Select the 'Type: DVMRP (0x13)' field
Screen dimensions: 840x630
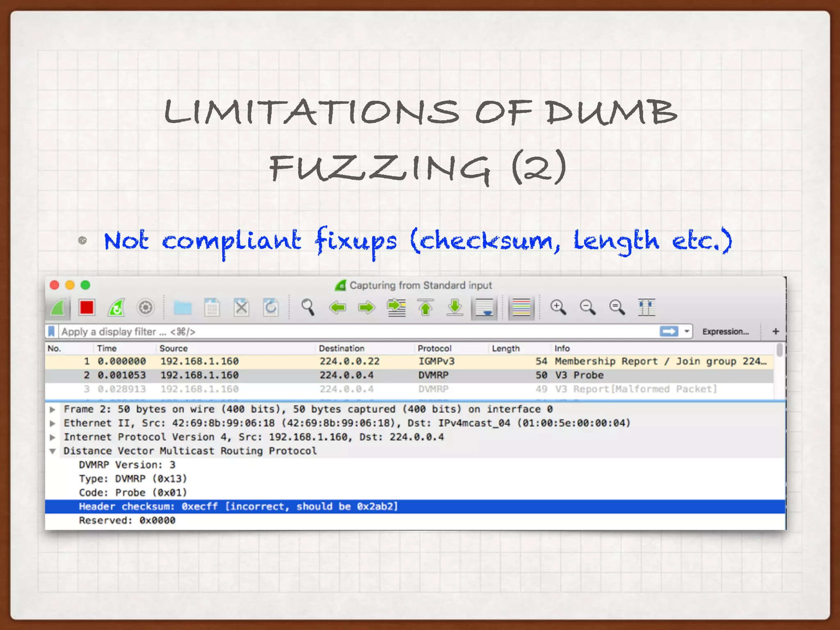click(133, 479)
